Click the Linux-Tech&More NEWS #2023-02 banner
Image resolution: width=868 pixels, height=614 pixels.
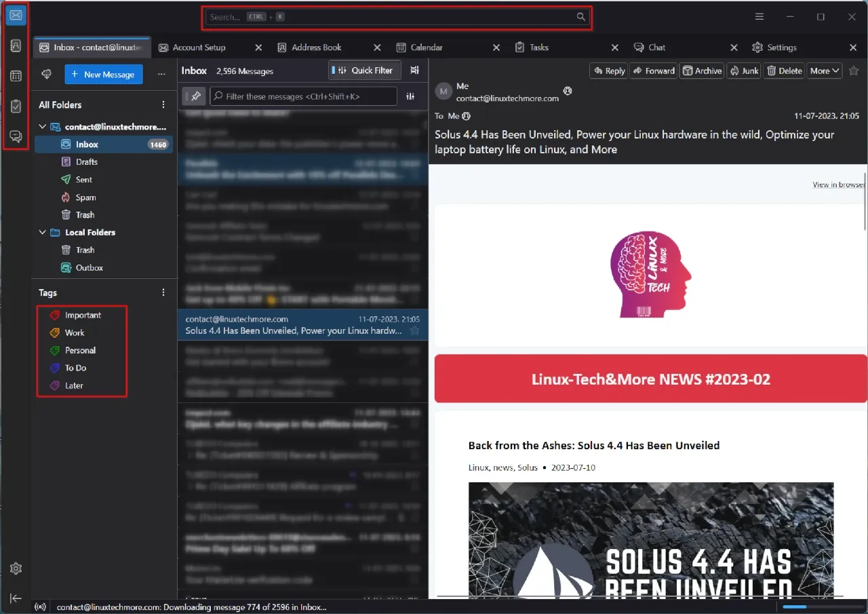651,379
